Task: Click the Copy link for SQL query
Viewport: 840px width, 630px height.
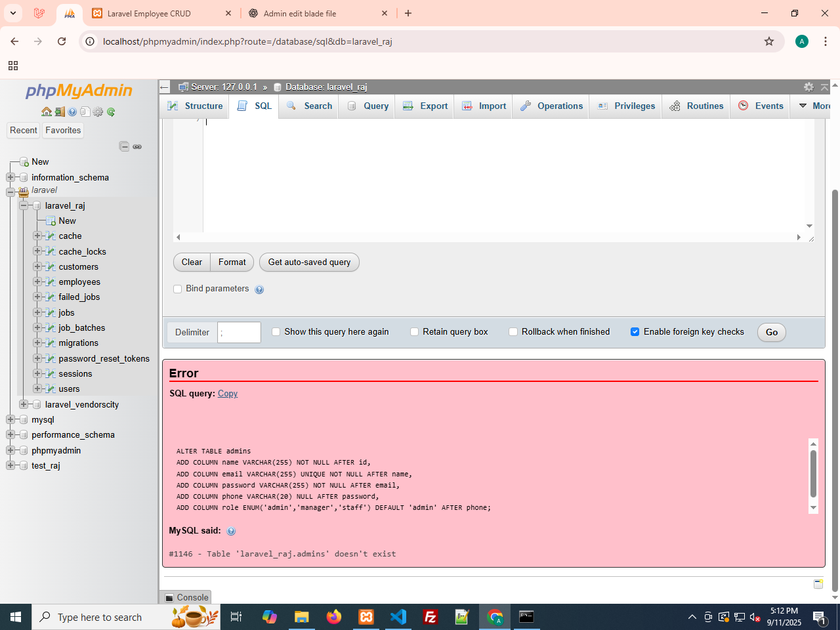Action: tap(228, 394)
